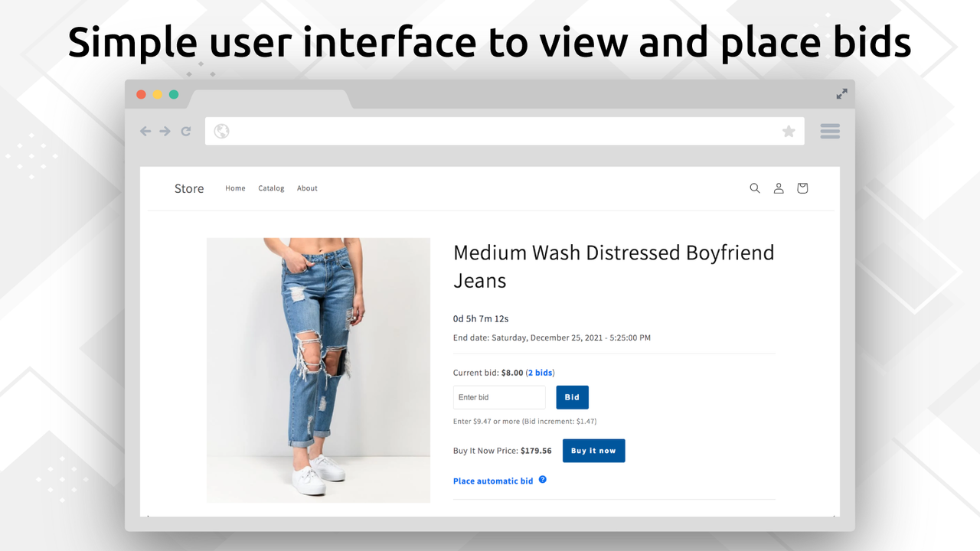Expand the window with the diagonal arrows icon
This screenshot has width=980, height=551.
(841, 93)
